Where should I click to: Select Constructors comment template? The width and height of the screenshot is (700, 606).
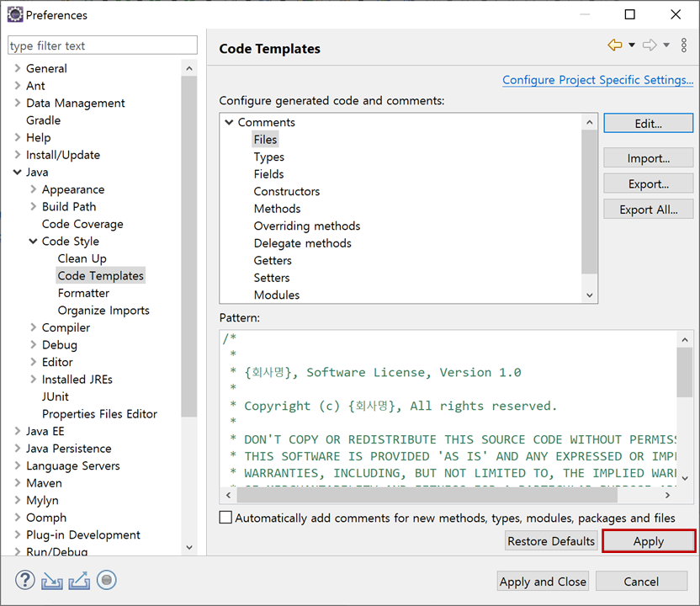(287, 191)
